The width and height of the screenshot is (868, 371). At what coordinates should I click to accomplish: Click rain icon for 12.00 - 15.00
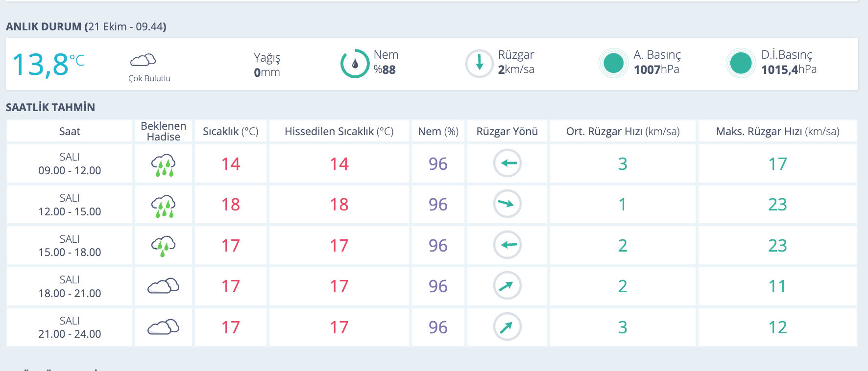click(x=164, y=206)
